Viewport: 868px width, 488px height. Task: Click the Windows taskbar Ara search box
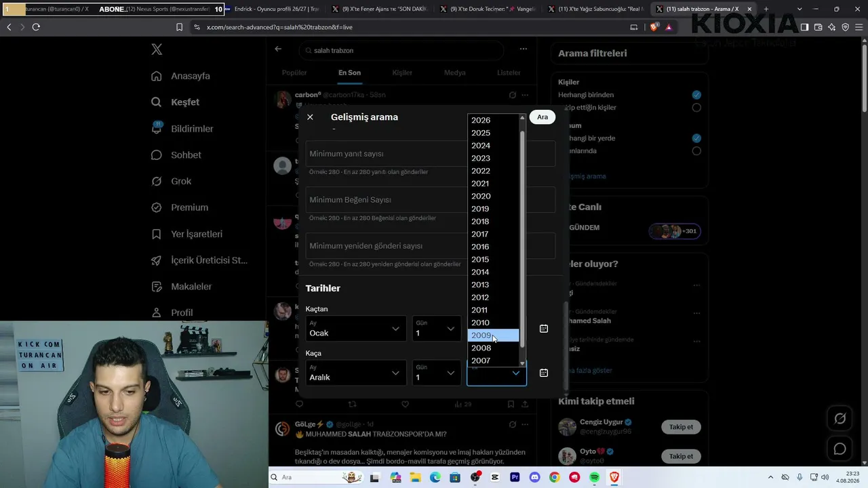315,478
